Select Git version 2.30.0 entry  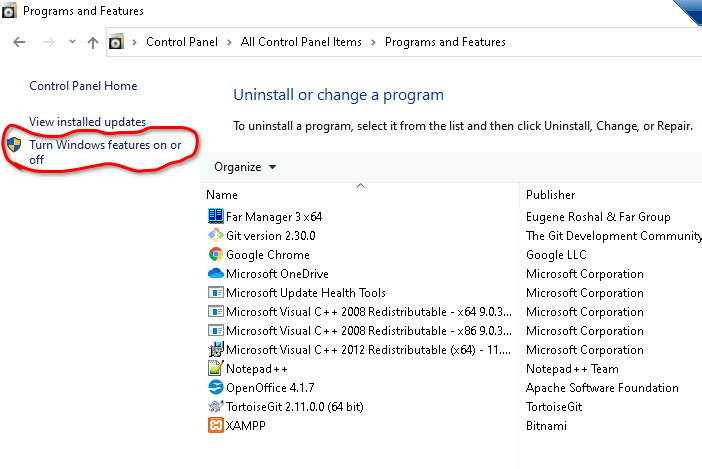[270, 236]
